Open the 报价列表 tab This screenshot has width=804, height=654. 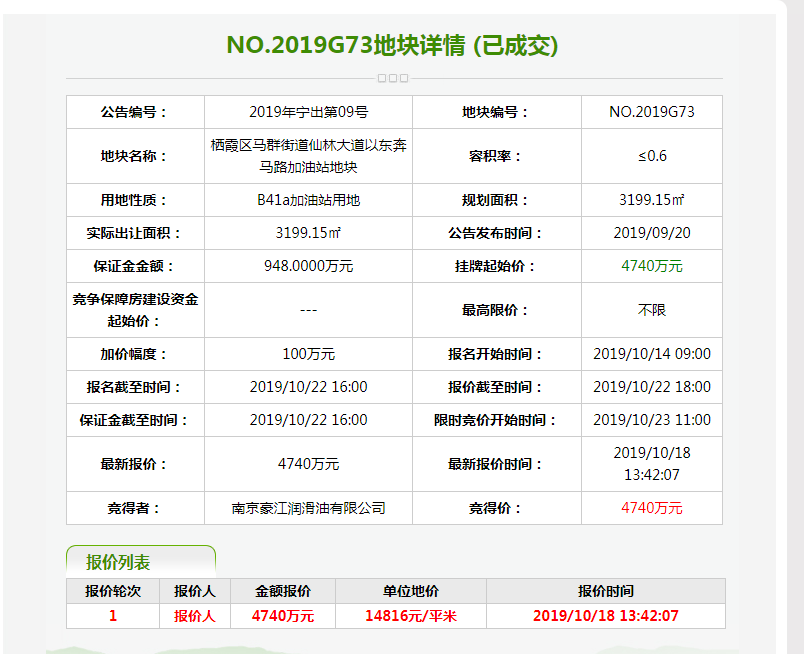[141, 562]
